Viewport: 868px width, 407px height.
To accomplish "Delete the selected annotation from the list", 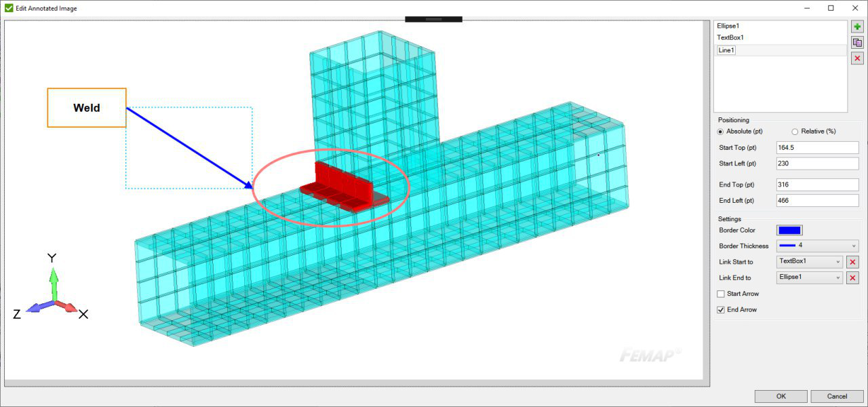I will click(x=858, y=58).
